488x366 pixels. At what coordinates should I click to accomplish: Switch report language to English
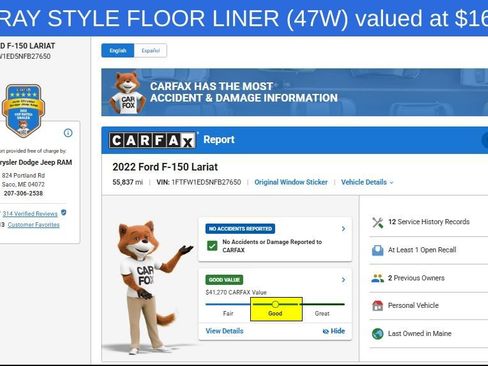[118, 51]
